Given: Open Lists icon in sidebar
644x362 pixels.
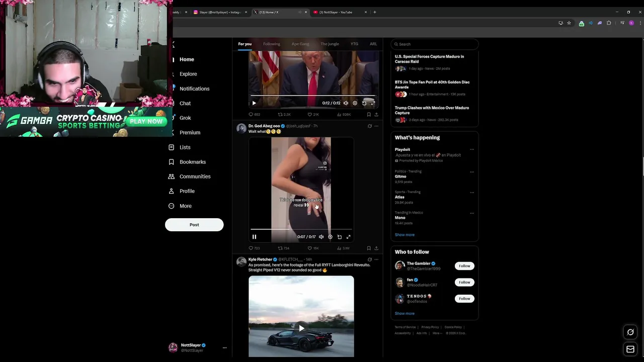Looking at the screenshot, I should point(171,147).
